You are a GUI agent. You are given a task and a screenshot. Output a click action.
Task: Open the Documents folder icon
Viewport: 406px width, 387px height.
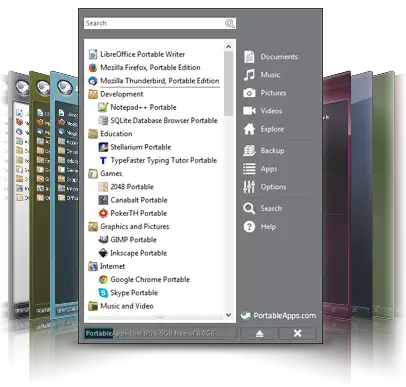[x=249, y=57]
